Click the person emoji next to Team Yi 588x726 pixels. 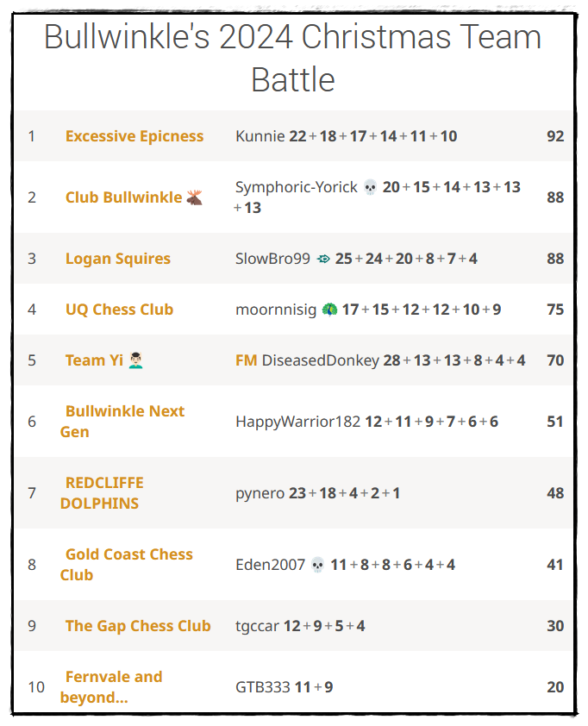pyautogui.click(x=135, y=360)
